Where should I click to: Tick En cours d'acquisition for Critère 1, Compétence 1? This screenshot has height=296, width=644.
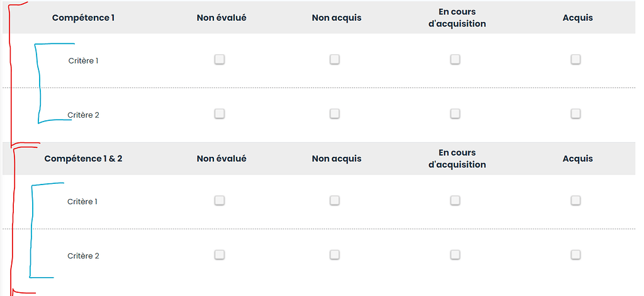455,59
